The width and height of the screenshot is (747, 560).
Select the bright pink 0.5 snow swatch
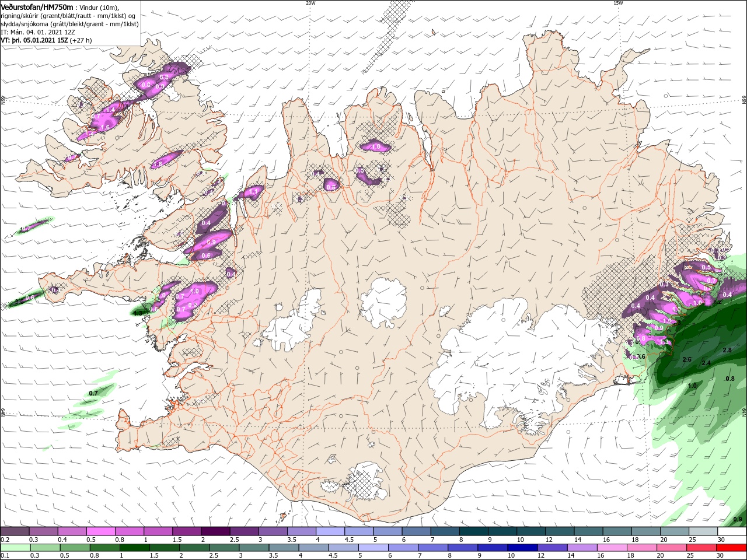100,531
